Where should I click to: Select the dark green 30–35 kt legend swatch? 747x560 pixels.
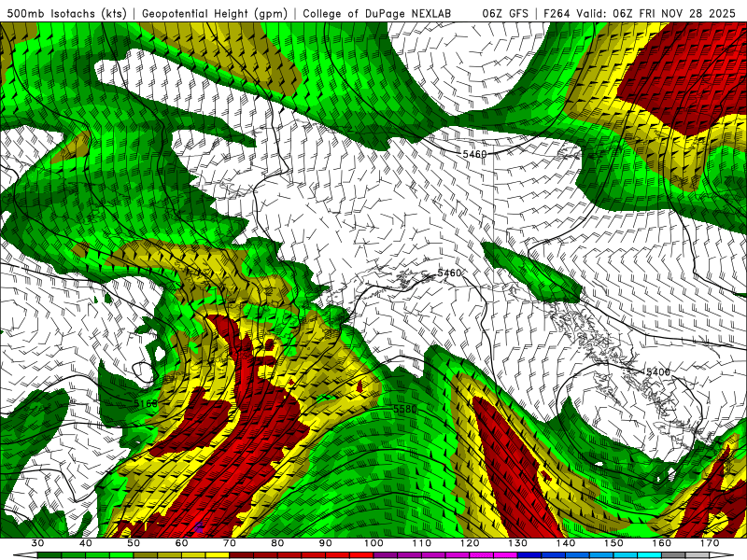pyautogui.click(x=49, y=555)
